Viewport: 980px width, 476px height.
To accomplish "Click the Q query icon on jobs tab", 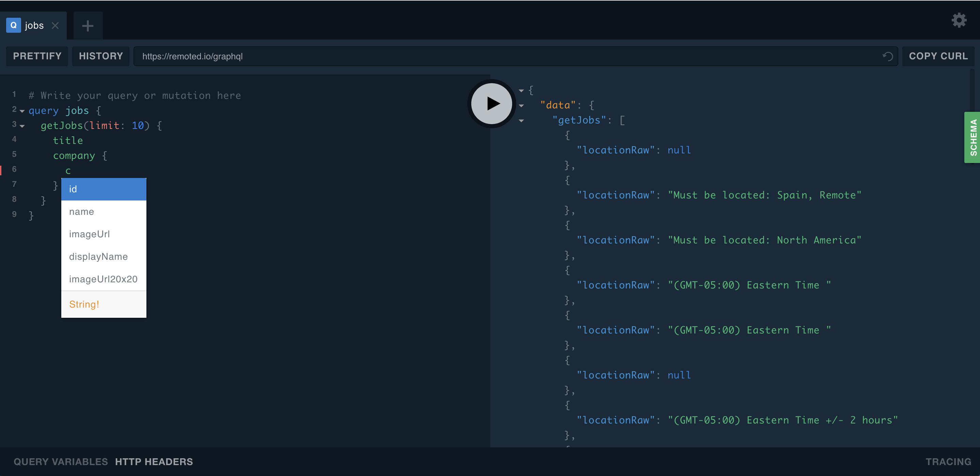I will coord(13,25).
